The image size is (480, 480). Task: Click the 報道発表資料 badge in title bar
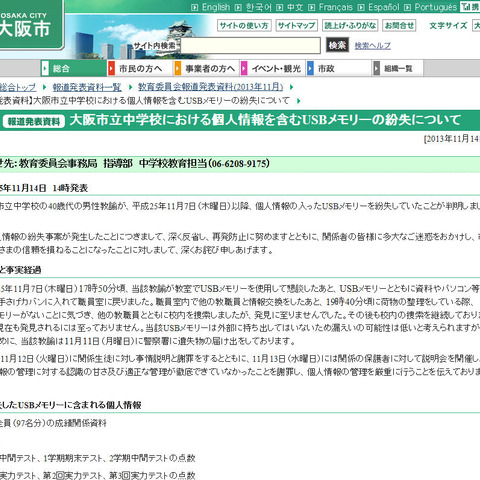(34, 121)
